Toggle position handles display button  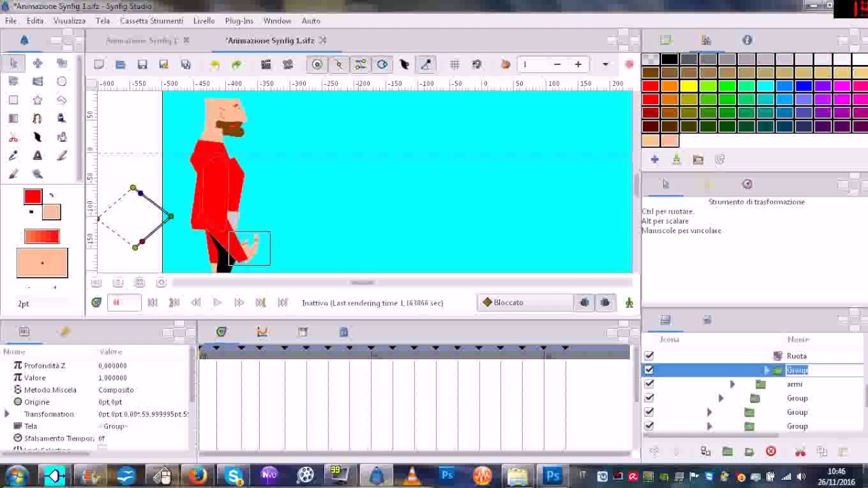pyautogui.click(x=317, y=64)
